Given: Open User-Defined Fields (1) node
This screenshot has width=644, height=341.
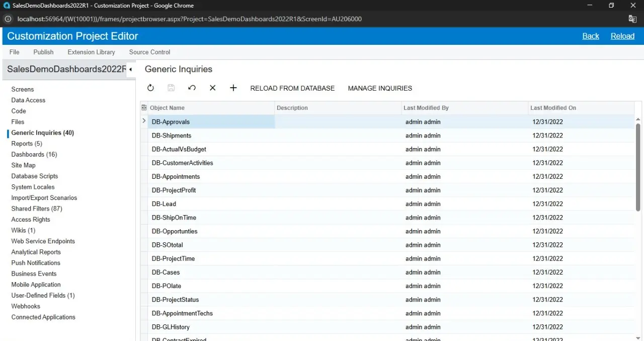Looking at the screenshot, I should click(43, 295).
